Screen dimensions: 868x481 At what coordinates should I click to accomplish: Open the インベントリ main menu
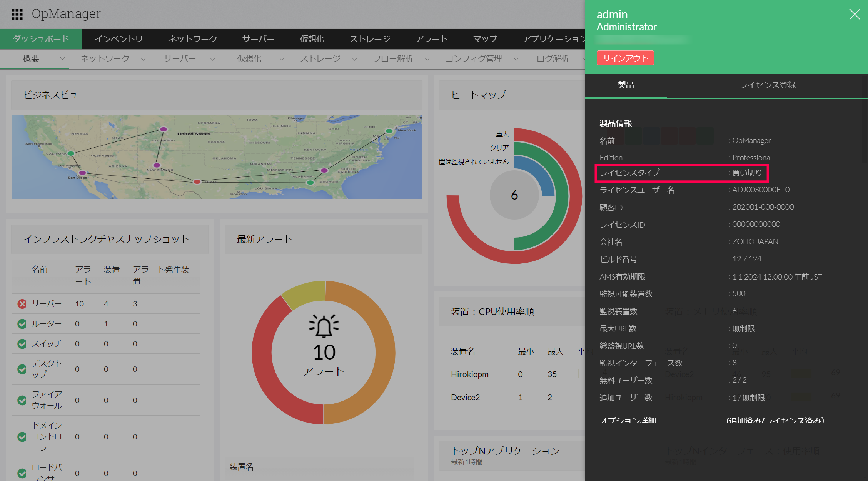[119, 39]
